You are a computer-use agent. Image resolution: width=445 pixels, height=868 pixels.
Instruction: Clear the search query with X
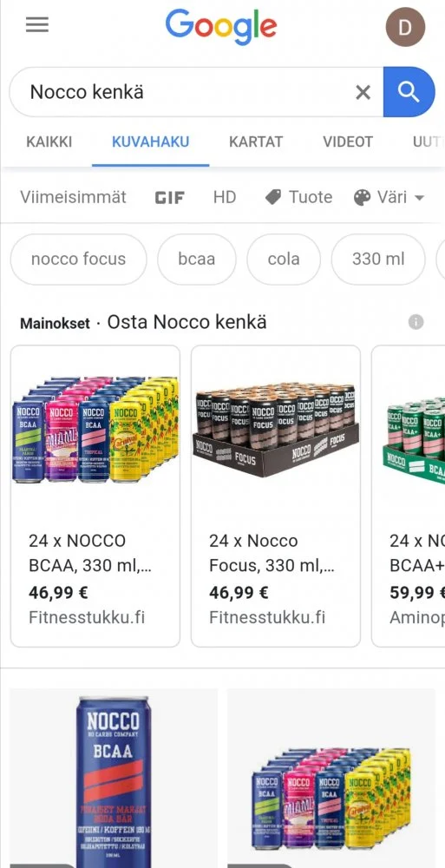tap(363, 93)
